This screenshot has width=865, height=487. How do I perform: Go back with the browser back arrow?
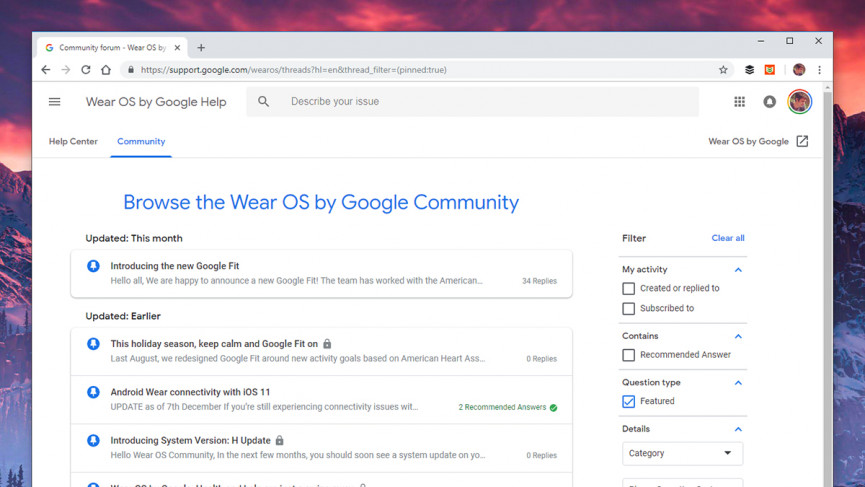tap(46, 70)
